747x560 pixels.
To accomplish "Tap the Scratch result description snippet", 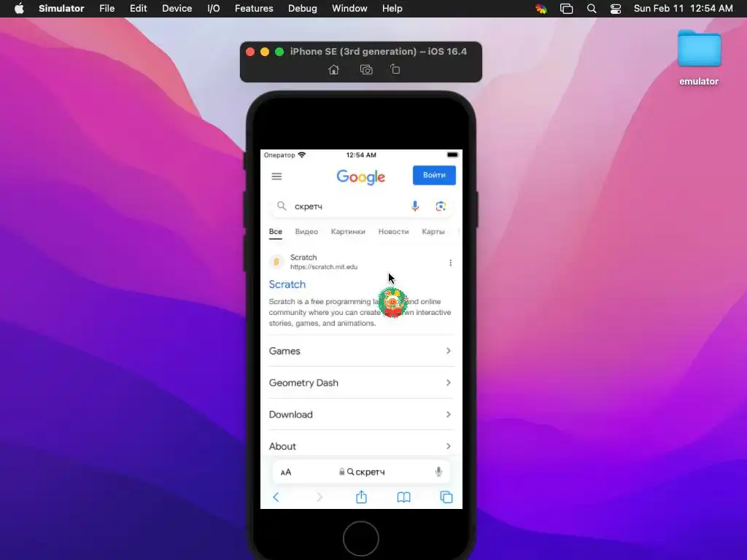I will [x=360, y=312].
